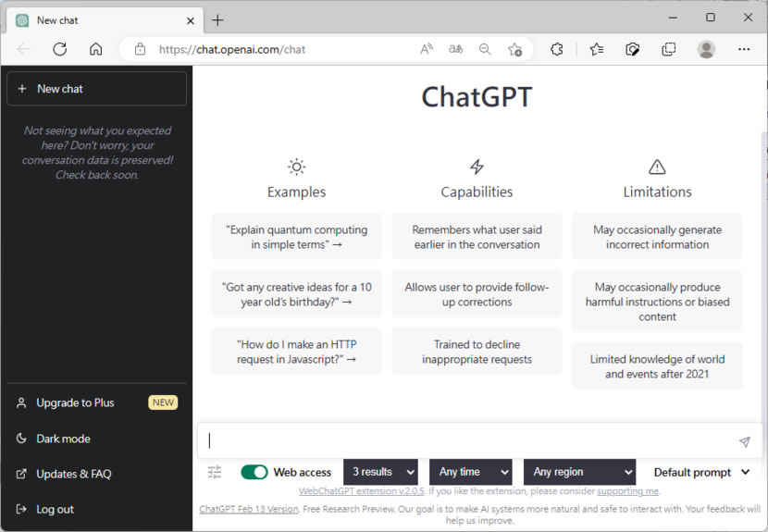
Task: Click the Capabilities column heading text
Action: 477,192
